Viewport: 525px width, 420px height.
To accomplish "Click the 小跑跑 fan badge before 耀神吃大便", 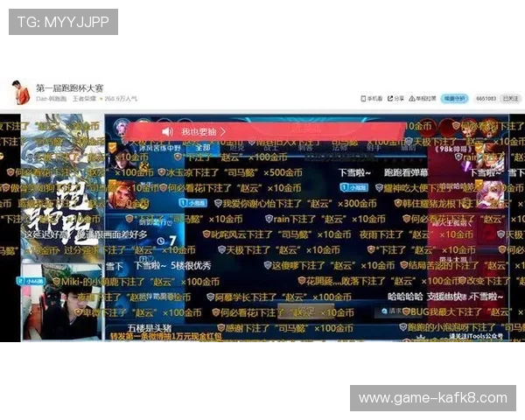I will point(353,187).
